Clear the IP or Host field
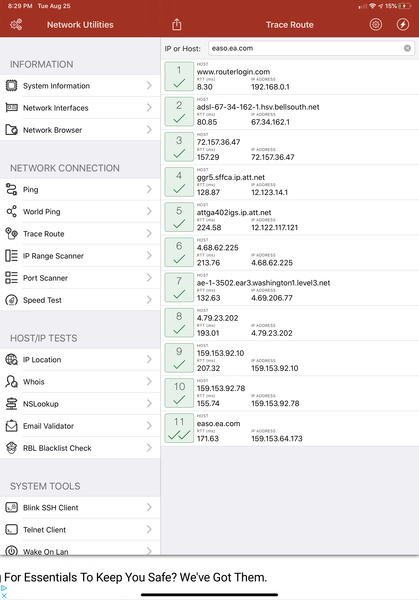This screenshot has width=419, height=600. coord(408,48)
